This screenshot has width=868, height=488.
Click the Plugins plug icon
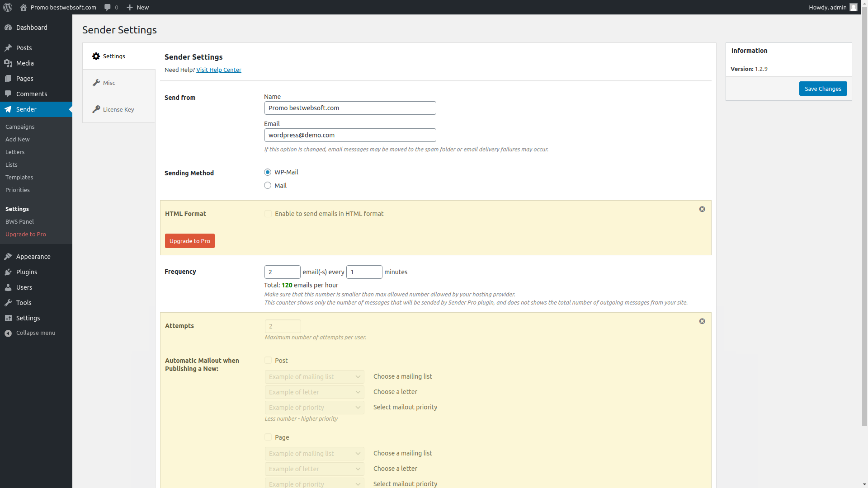8,272
